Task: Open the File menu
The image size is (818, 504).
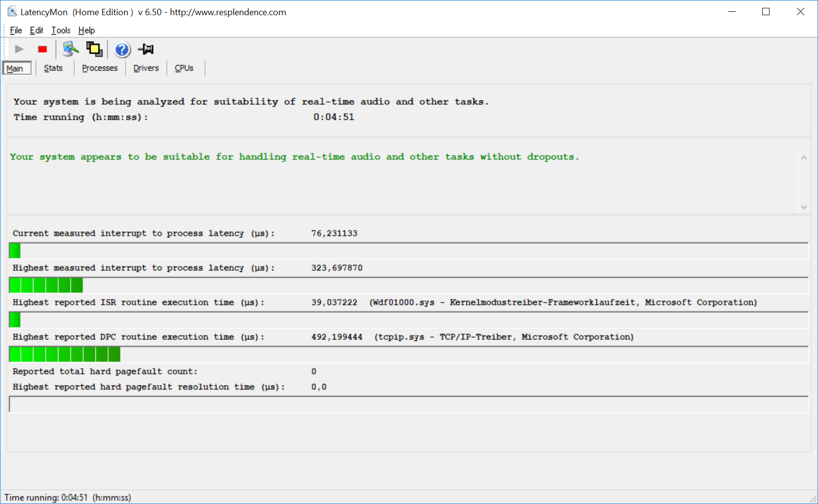Action: click(16, 30)
